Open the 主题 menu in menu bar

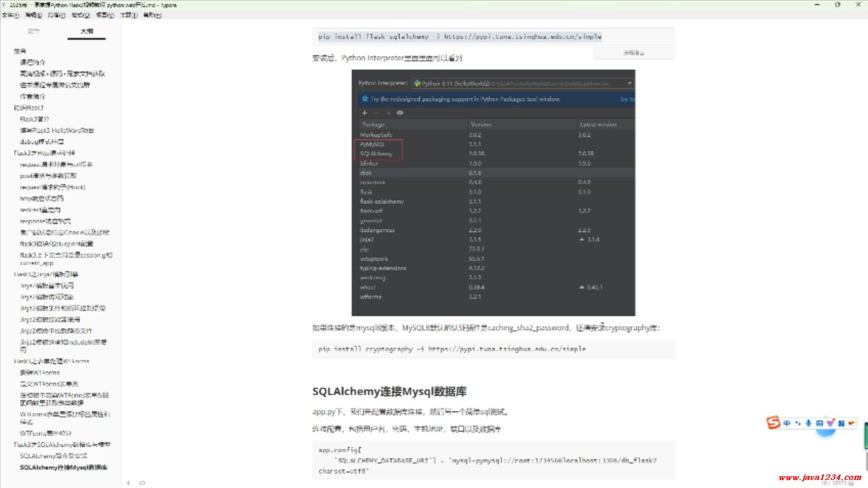coord(128,15)
